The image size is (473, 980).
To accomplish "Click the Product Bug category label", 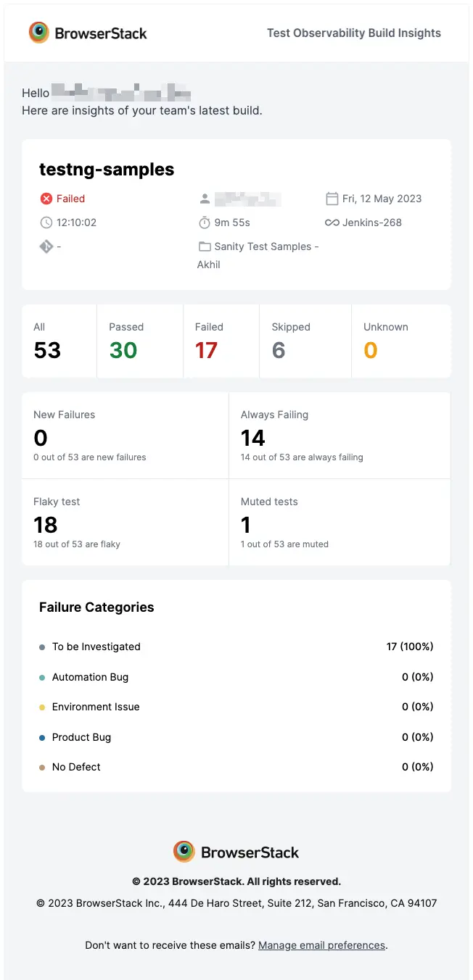I will point(81,737).
